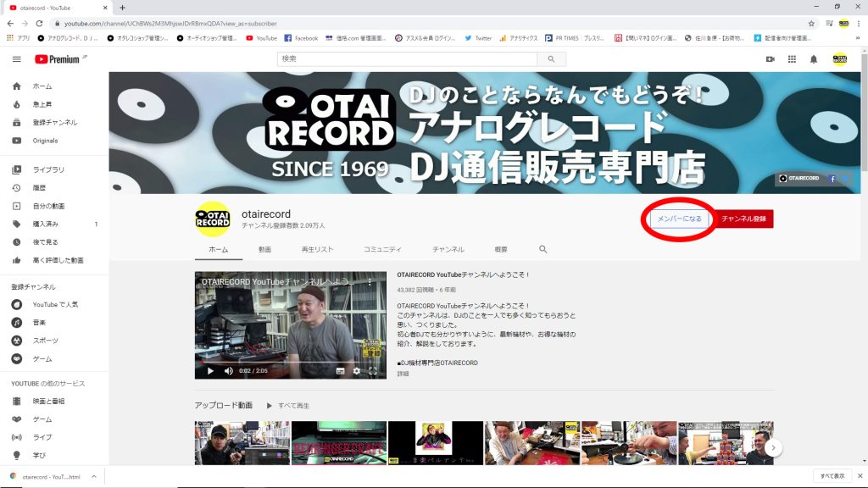Click browser back arrow
Screen dimensions: 868x488
(x=10, y=23)
